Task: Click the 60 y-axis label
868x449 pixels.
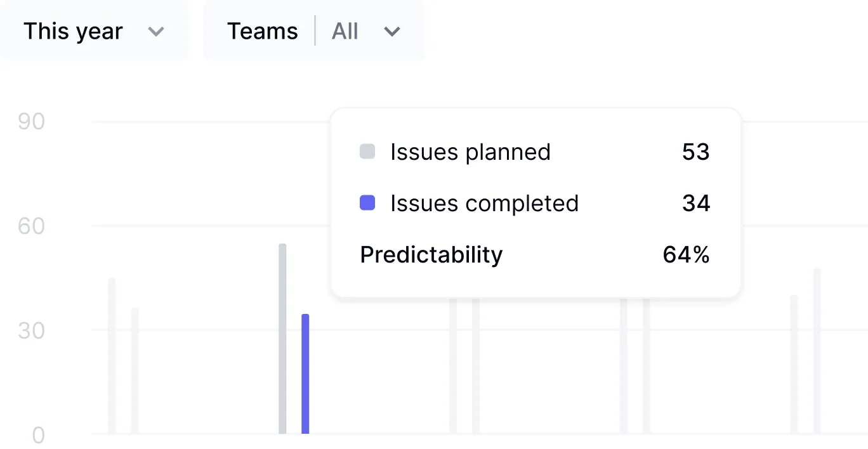Action: pyautogui.click(x=31, y=226)
